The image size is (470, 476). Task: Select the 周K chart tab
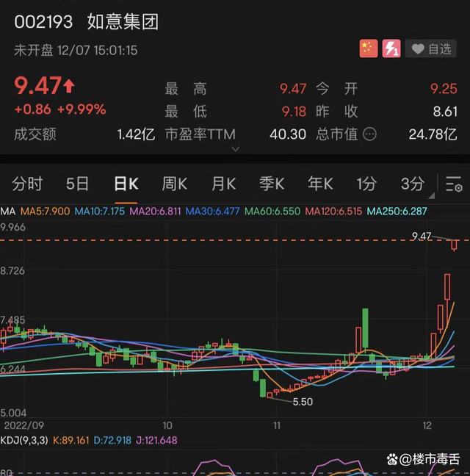coord(175,184)
